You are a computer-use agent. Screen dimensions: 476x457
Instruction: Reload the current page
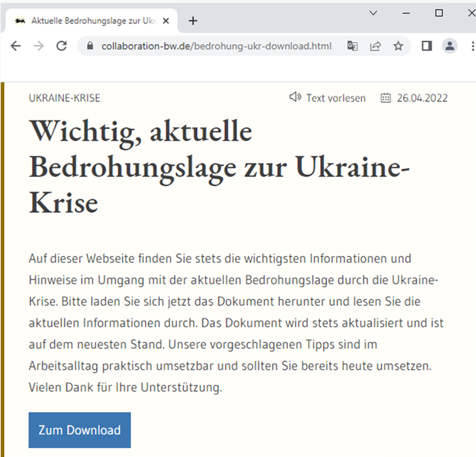coord(62,46)
